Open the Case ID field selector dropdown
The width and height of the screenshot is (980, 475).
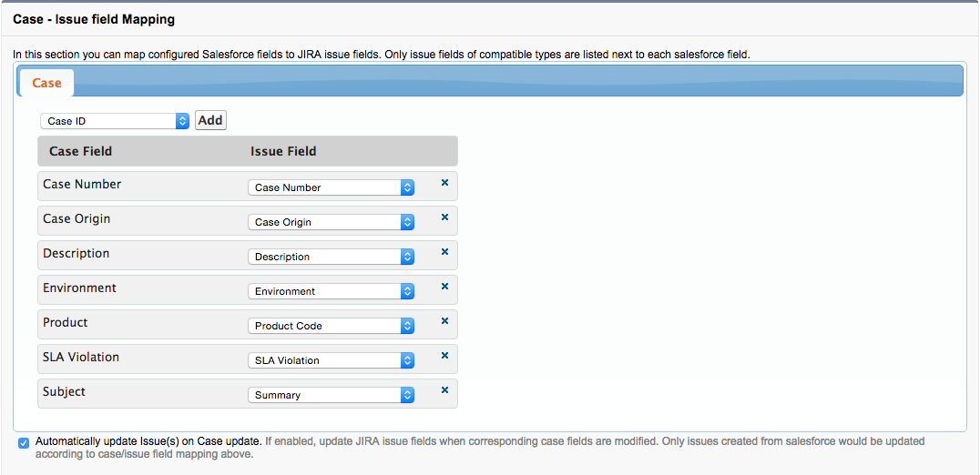(114, 121)
